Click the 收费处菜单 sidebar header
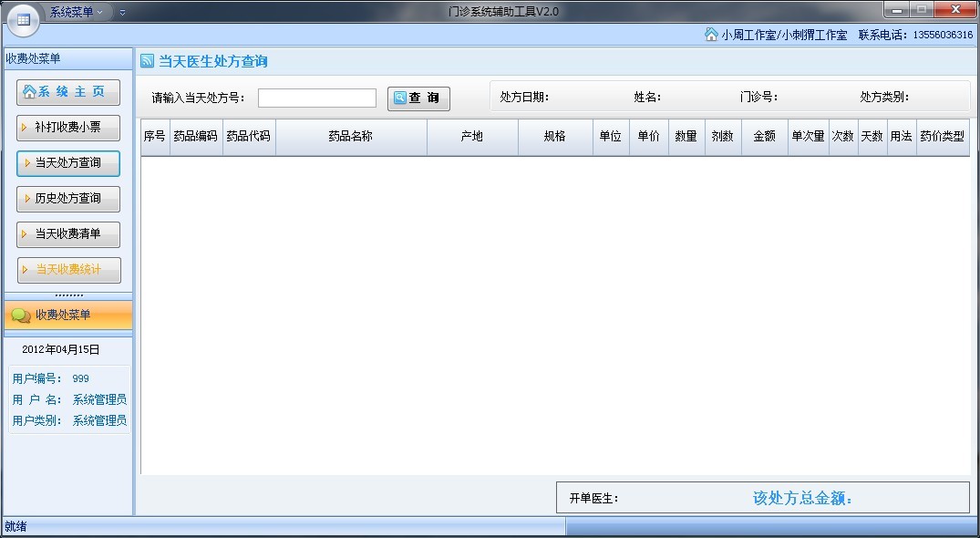Viewport: 980px width, 538px height. tap(68, 58)
